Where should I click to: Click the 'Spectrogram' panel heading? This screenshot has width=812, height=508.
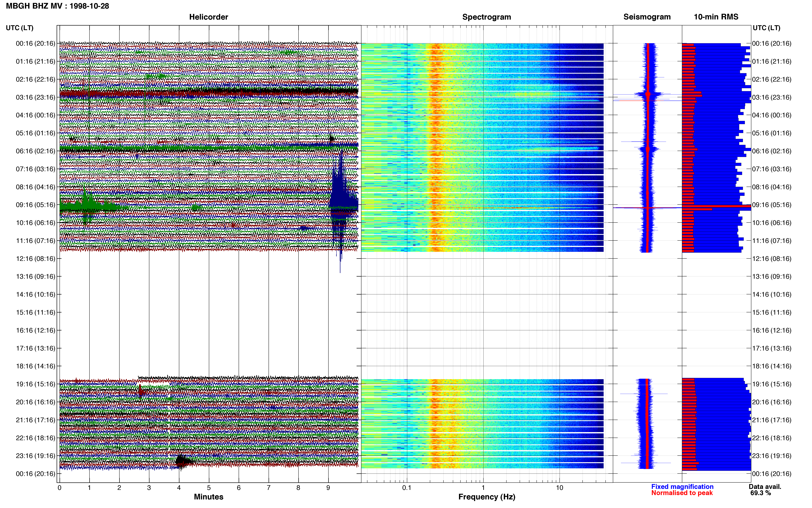tap(487, 17)
